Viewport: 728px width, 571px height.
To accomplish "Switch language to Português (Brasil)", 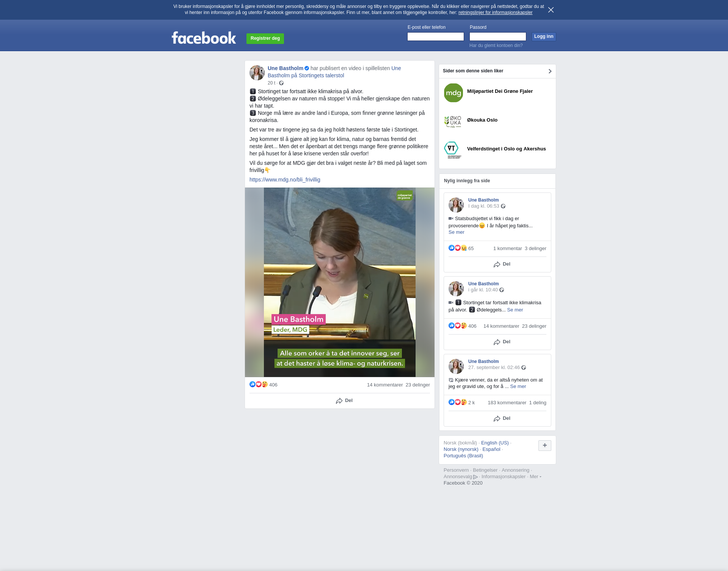I will coord(463,456).
